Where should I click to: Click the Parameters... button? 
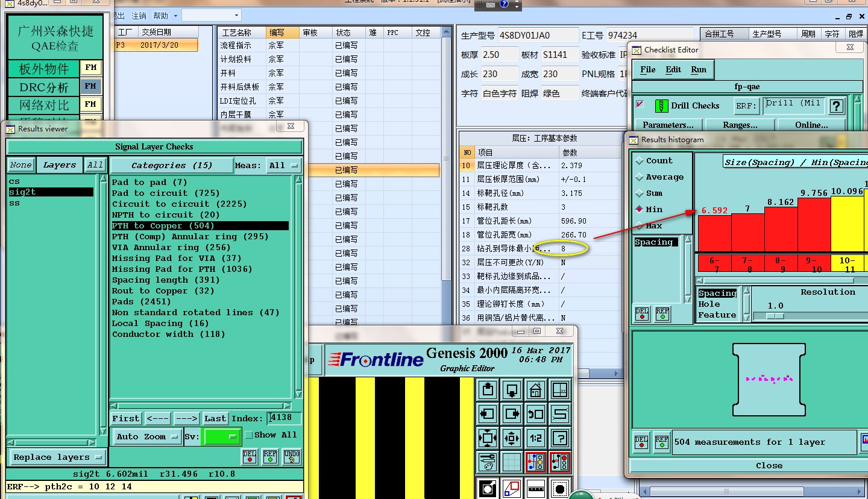pos(668,125)
